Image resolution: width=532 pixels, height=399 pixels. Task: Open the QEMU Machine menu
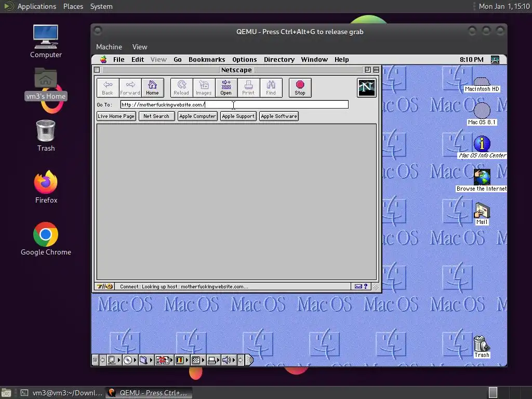coord(109,47)
